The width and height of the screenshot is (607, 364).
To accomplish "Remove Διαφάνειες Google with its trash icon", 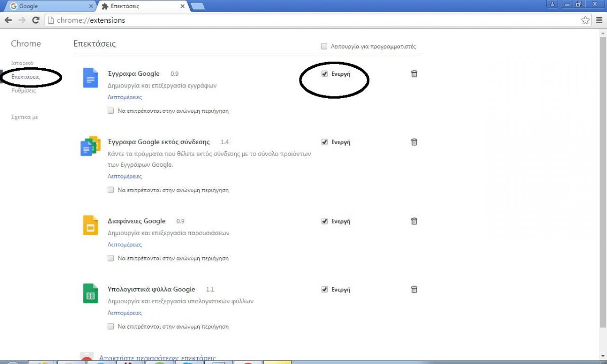I will coord(414,221).
